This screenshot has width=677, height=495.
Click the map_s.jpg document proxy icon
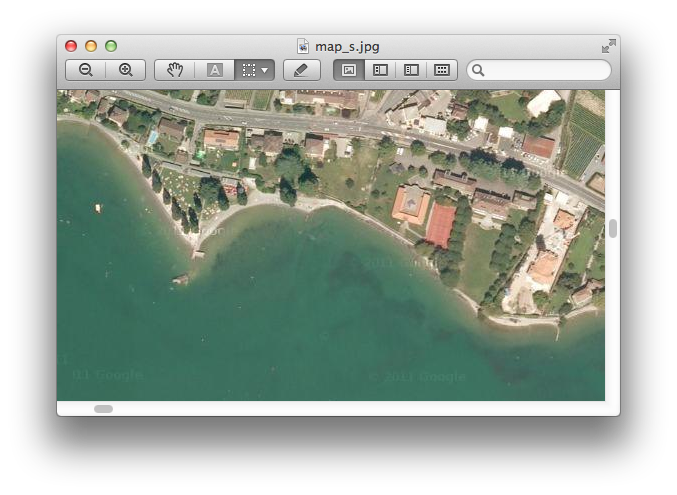tap(303, 46)
